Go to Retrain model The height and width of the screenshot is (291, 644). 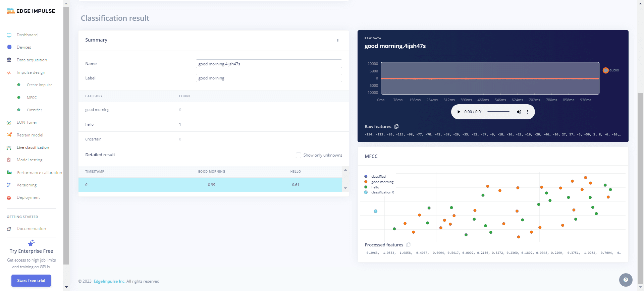pyautogui.click(x=30, y=135)
